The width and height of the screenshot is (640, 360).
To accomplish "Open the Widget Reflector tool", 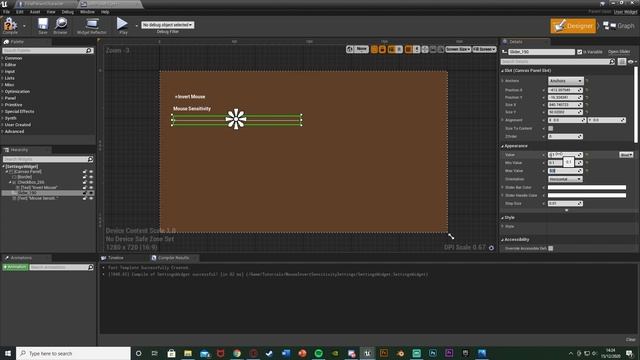I will (x=92, y=25).
